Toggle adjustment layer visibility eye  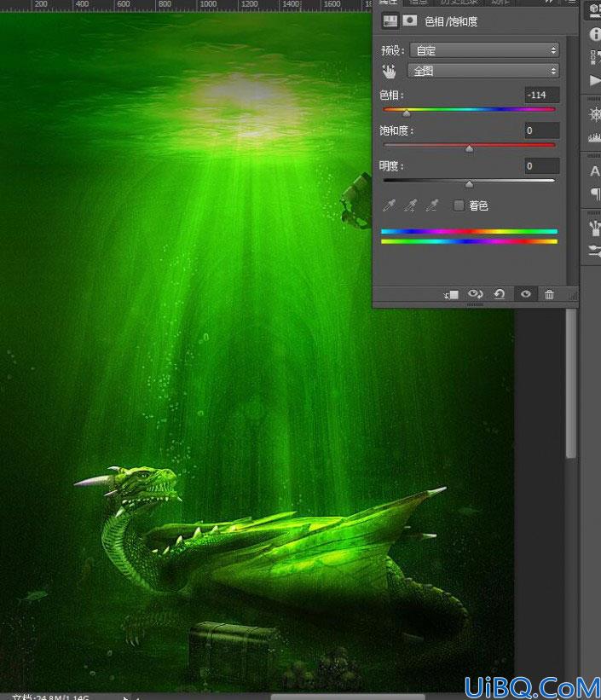pyautogui.click(x=525, y=294)
